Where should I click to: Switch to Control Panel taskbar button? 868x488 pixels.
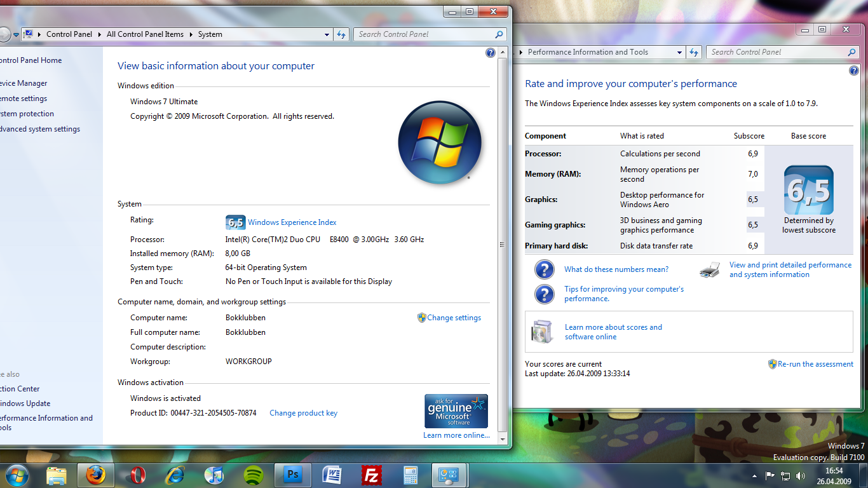(x=449, y=475)
